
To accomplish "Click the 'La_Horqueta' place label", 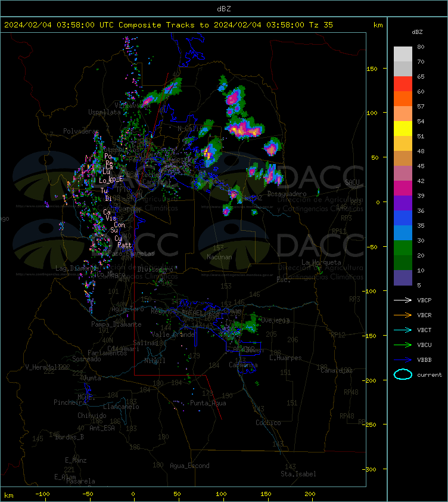I will [x=321, y=262].
